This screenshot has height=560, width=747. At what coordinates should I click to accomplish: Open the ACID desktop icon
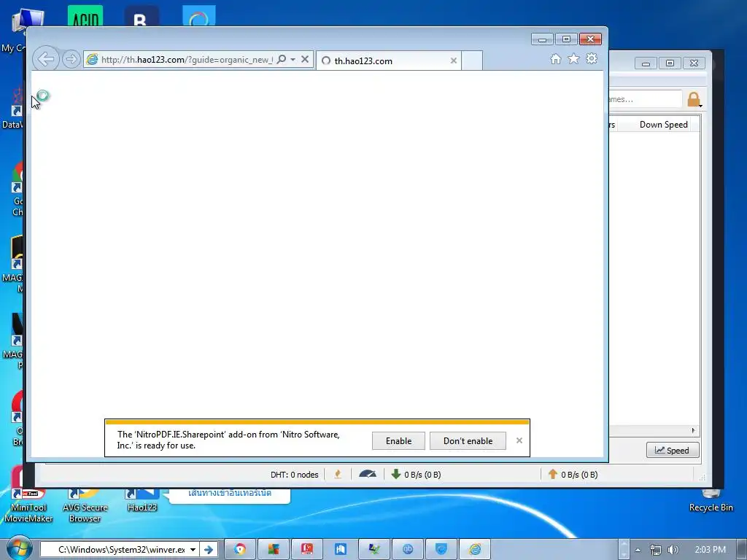coord(85,16)
